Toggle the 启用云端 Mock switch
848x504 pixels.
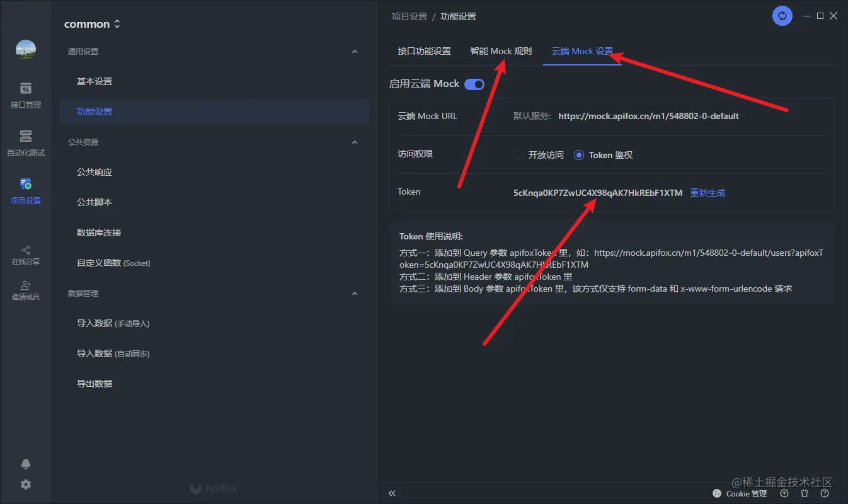[x=474, y=84]
